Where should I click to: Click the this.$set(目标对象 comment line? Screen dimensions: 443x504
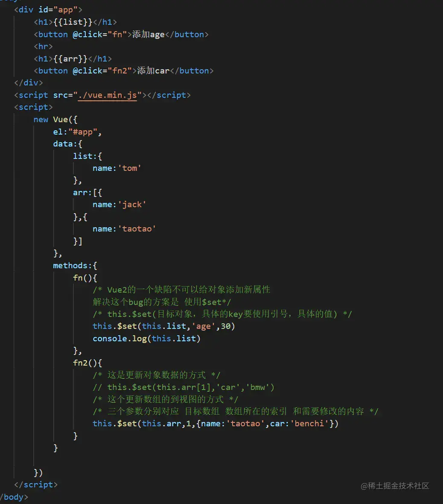[x=222, y=314]
